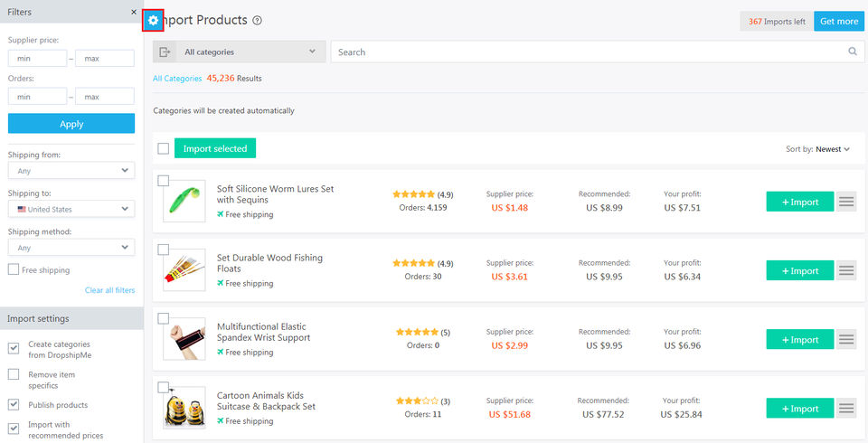Open the menu icon for Wood Fishing Floats

846,270
